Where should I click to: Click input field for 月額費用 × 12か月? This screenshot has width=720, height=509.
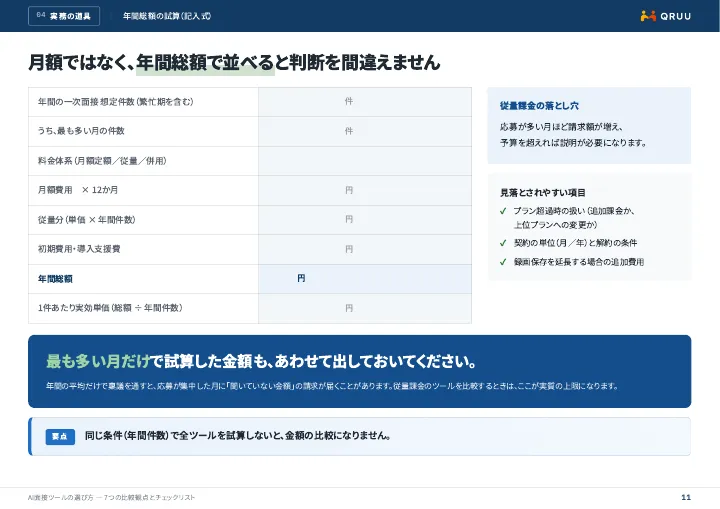[x=365, y=190]
